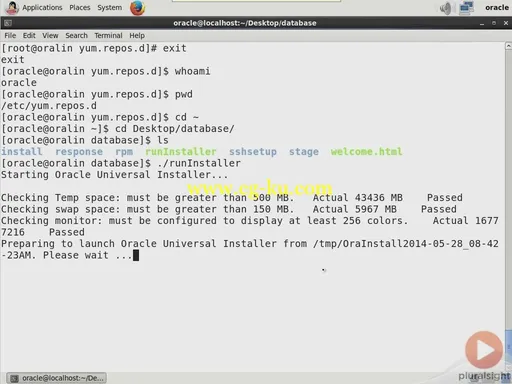
Task: Click the network connection icon
Action: [466, 8]
